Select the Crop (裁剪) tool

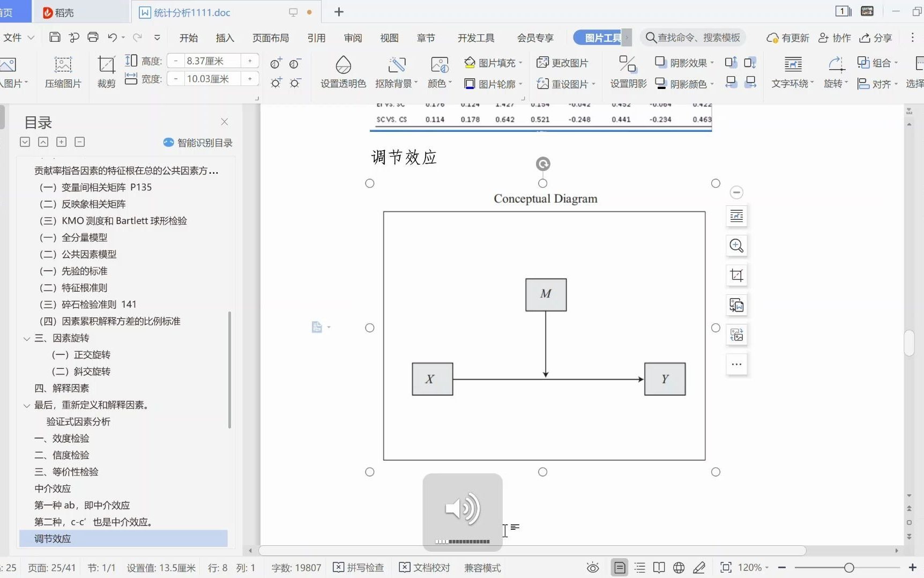107,72
